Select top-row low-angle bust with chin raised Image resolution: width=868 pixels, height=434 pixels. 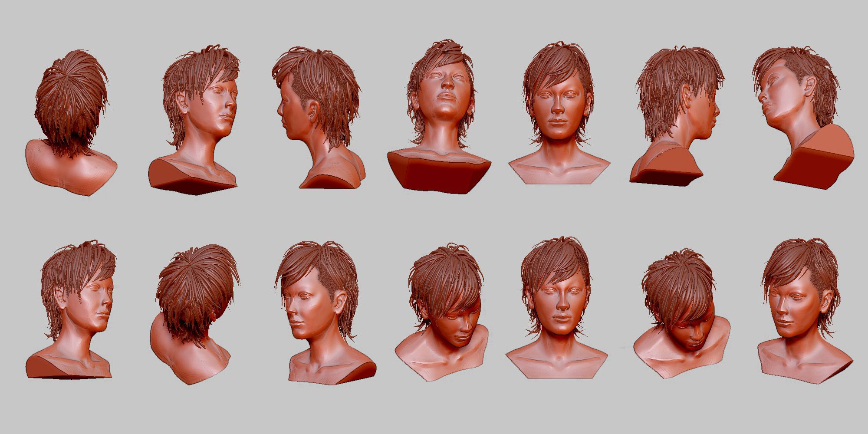point(439,117)
